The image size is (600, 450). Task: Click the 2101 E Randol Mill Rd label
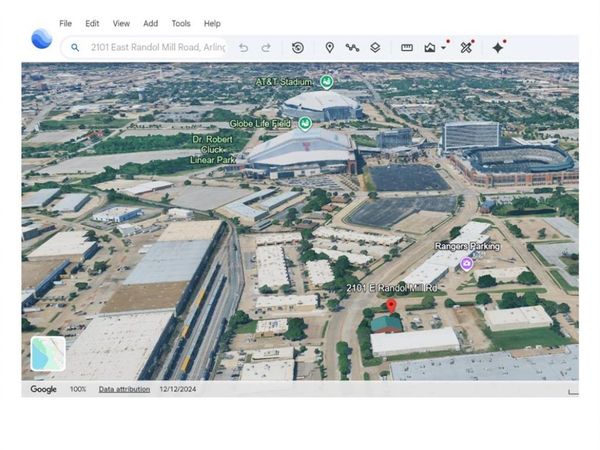(392, 288)
